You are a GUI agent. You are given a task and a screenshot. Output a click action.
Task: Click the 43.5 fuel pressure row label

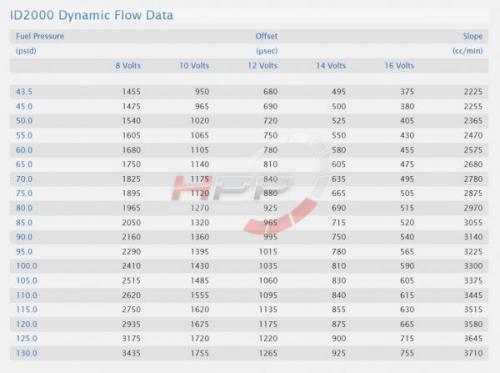click(x=24, y=92)
